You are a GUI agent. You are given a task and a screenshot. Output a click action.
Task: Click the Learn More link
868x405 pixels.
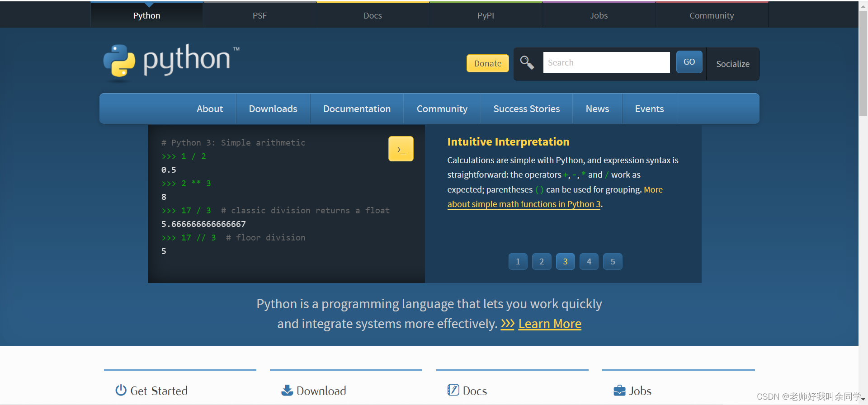tap(550, 324)
